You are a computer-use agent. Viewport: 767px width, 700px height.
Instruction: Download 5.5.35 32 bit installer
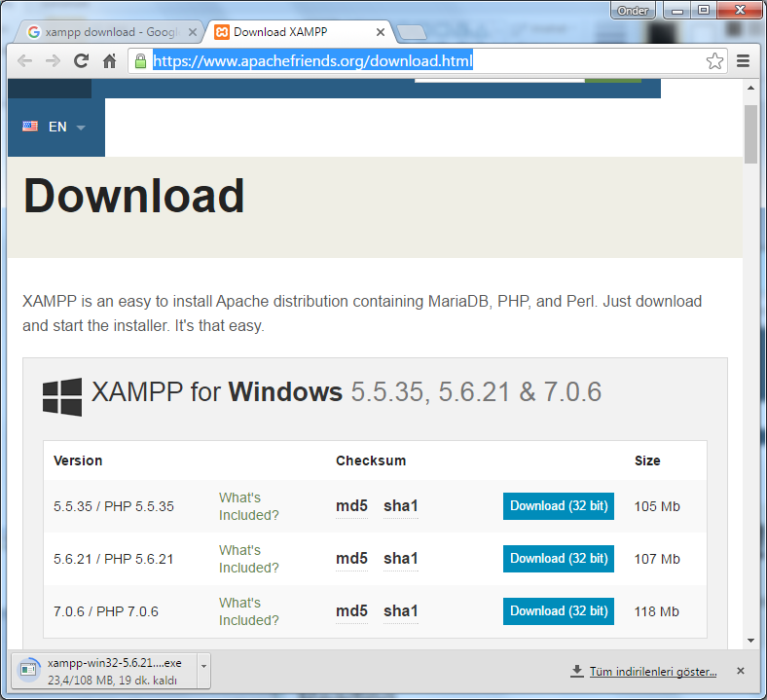[x=559, y=506]
